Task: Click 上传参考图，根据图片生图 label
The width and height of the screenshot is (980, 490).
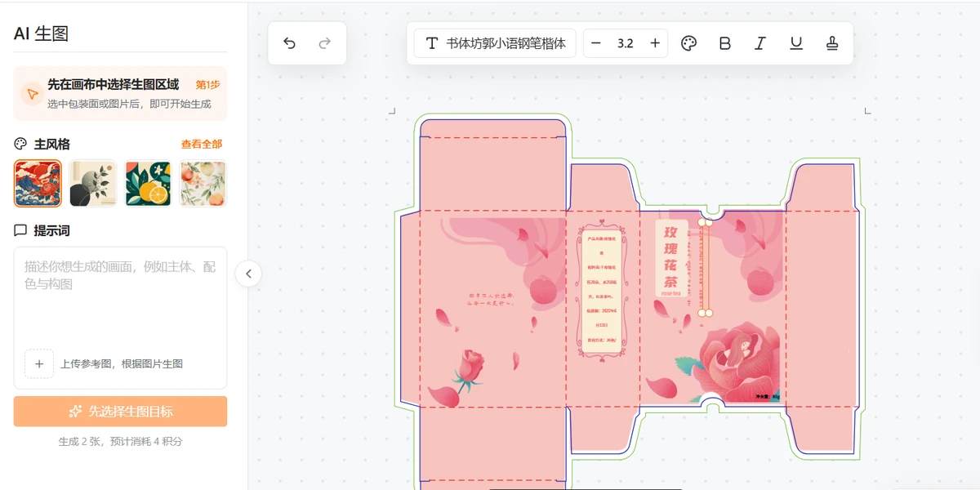Action: point(122,363)
